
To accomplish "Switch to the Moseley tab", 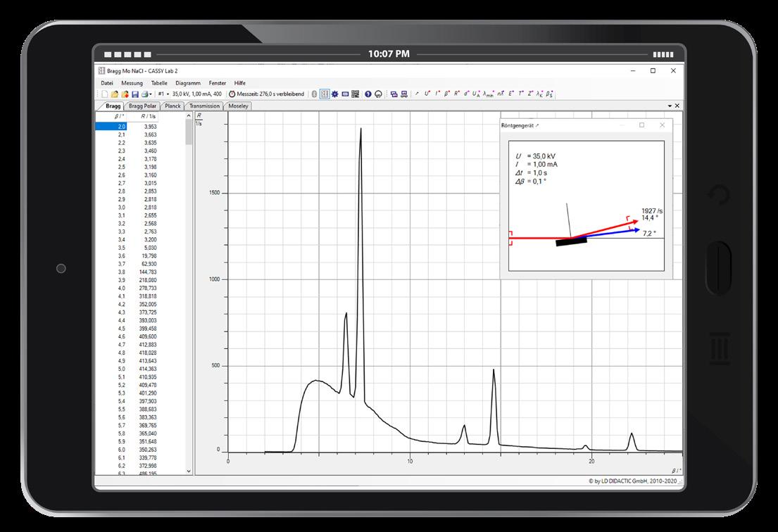I will pyautogui.click(x=239, y=106).
